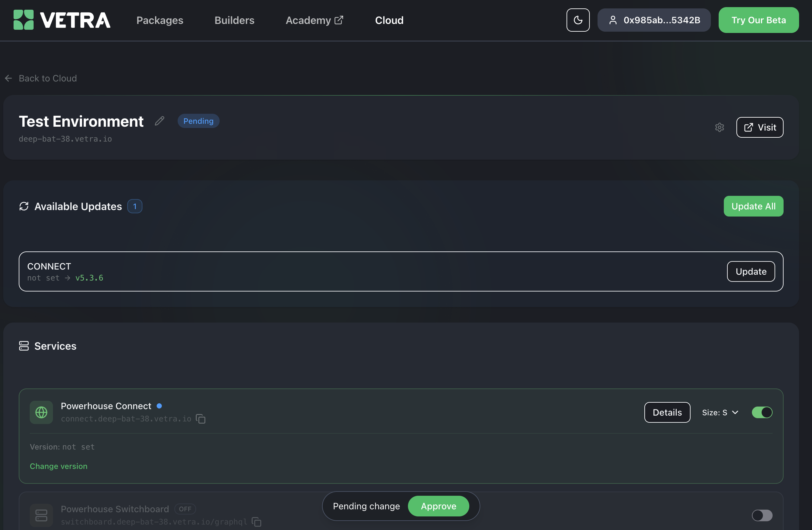Click the Test Environment title
The height and width of the screenshot is (530, 812).
(81, 121)
